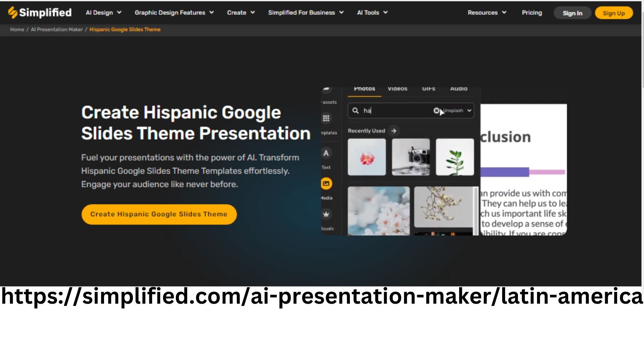Open AI Presentation Maker breadcrumb
The width and height of the screenshot is (644, 362).
pyautogui.click(x=57, y=29)
